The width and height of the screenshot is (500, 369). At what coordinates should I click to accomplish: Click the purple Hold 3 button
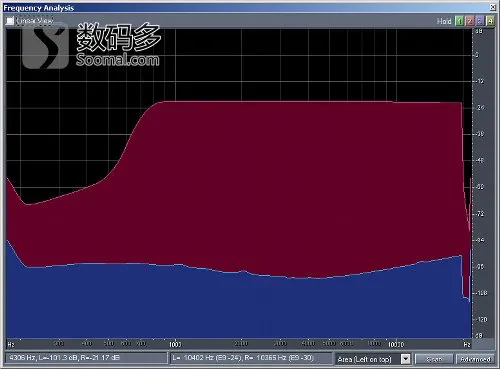click(x=480, y=21)
